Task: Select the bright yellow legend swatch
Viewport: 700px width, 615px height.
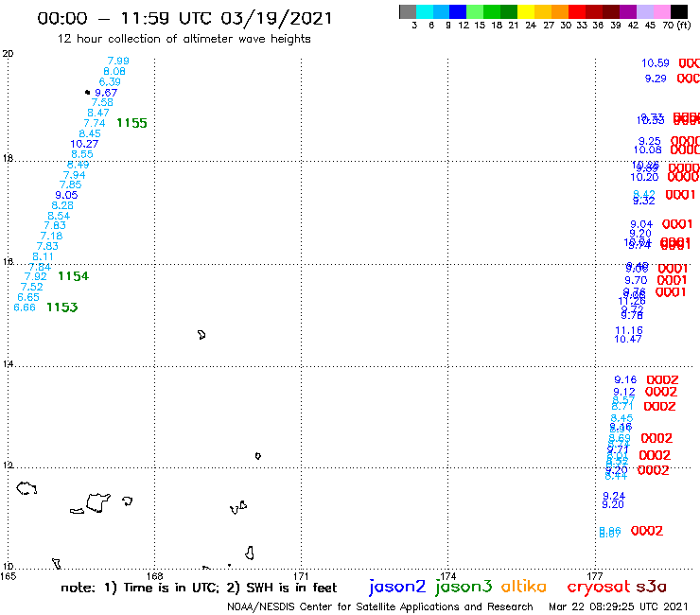Action: coord(526,11)
